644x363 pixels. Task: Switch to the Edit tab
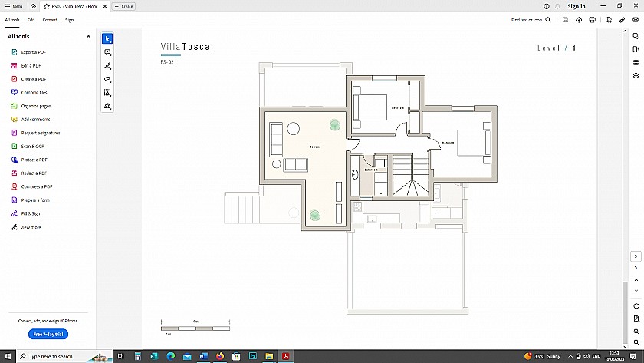point(31,20)
